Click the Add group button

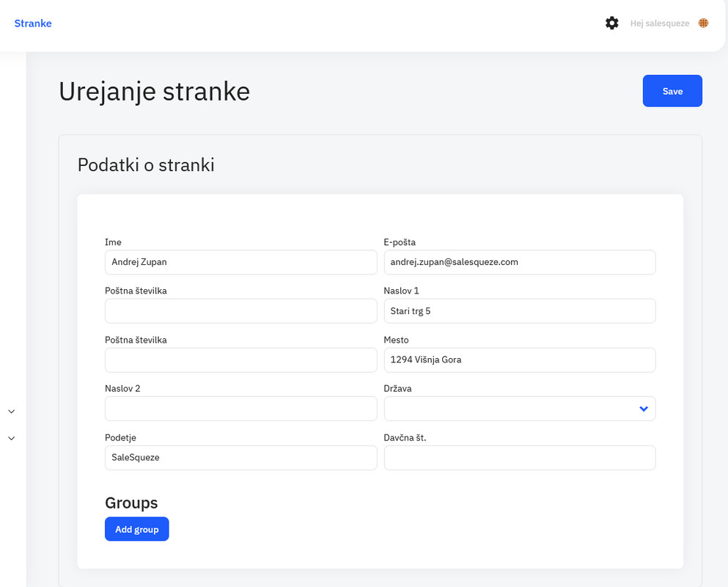[137, 529]
